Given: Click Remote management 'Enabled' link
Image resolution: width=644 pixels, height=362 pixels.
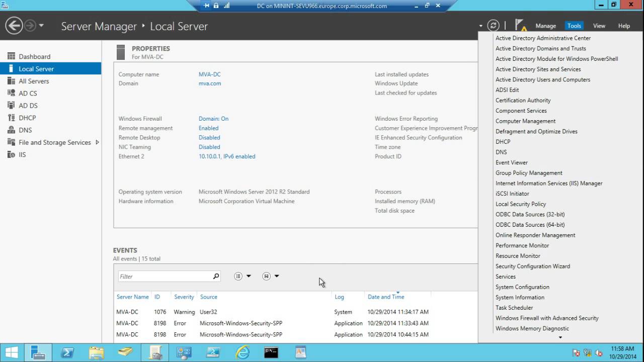Looking at the screenshot, I should tap(208, 128).
